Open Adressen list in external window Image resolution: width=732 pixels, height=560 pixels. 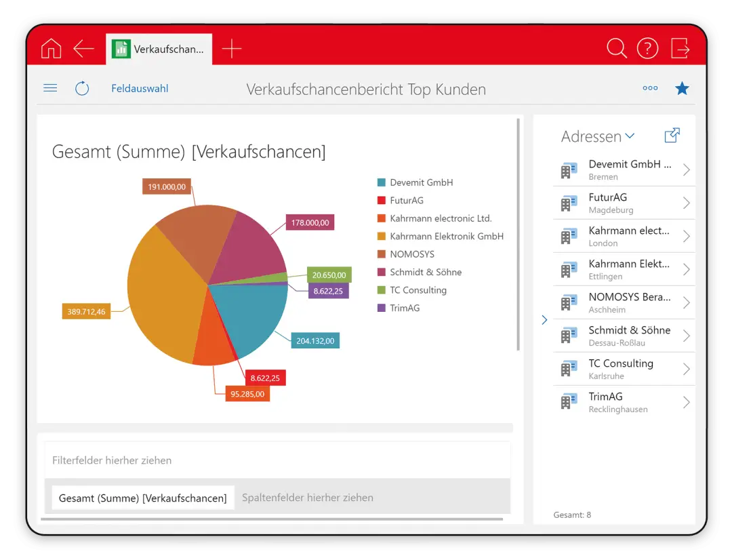coord(672,136)
